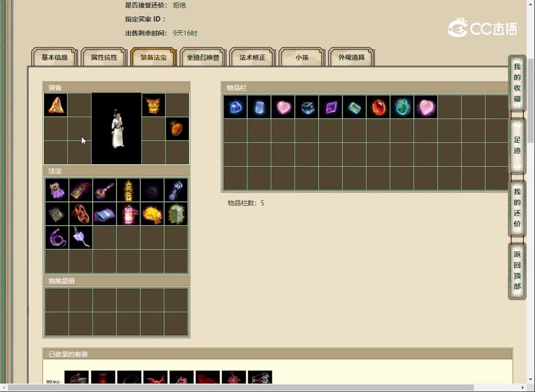Open the 基本信息 tab
The image size is (535, 392).
click(54, 57)
